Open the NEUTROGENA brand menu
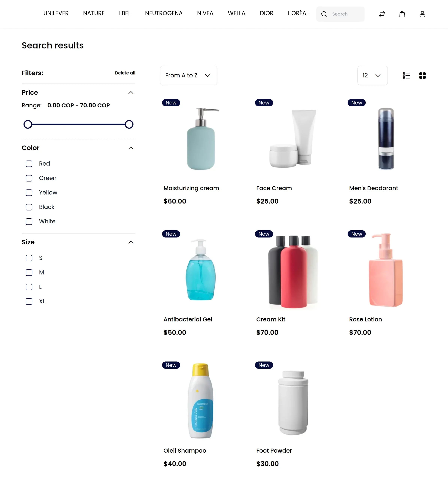The width and height of the screenshot is (448, 479). point(163,13)
